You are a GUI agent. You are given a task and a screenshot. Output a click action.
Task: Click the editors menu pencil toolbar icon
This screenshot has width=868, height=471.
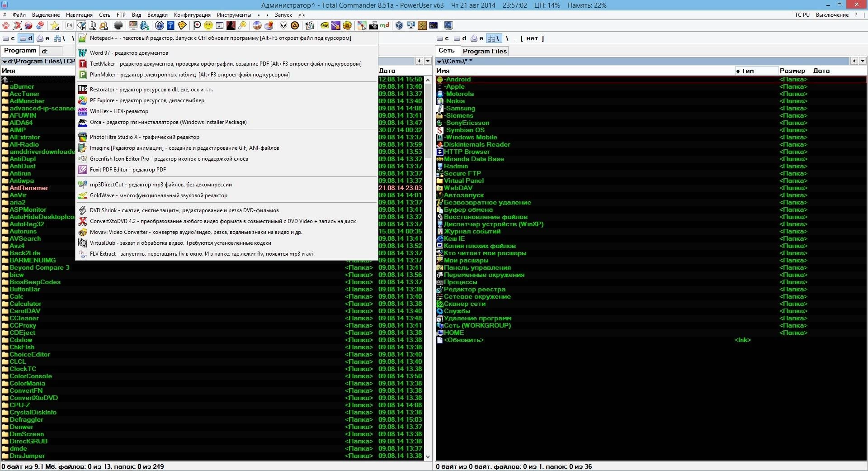pyautogui.click(x=81, y=25)
